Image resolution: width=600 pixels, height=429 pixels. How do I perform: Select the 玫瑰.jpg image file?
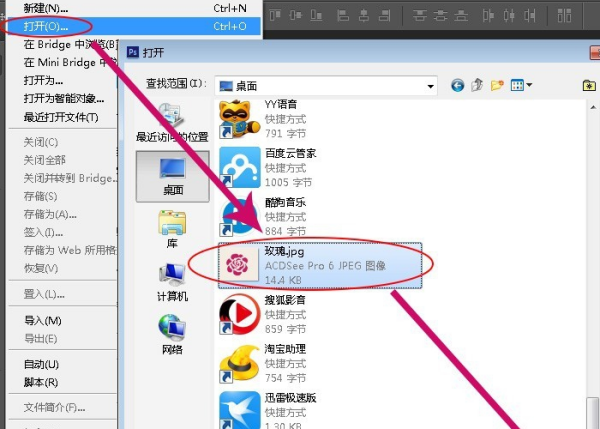pyautogui.click(x=320, y=265)
